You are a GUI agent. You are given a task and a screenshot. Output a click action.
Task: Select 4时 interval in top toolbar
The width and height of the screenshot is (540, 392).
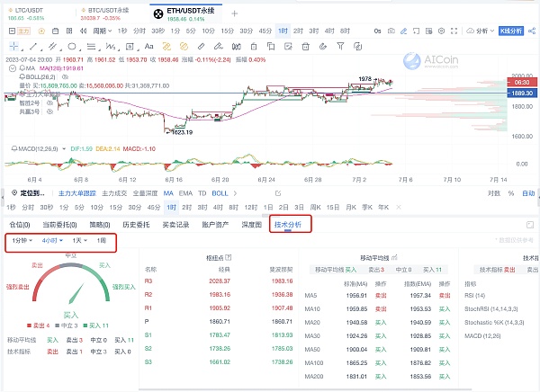click(x=329, y=31)
